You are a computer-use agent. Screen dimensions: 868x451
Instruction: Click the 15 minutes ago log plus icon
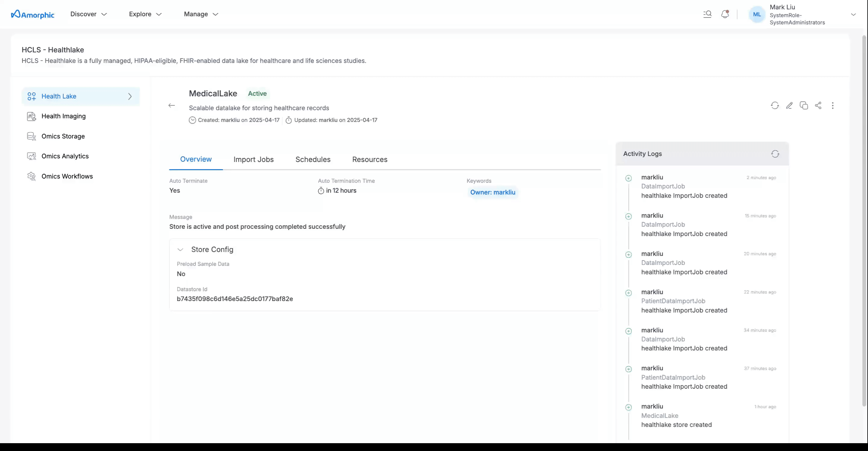pyautogui.click(x=628, y=216)
